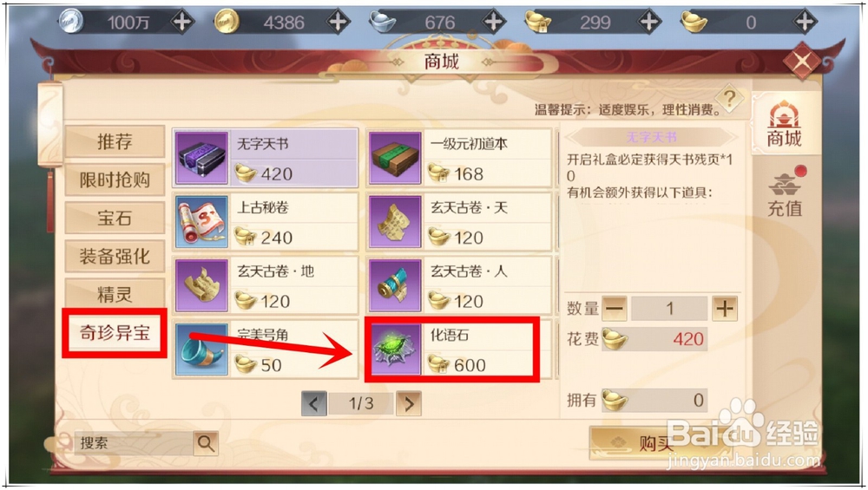Select the 上古秘卷 scroll item
The image size is (868, 490).
(x=266, y=222)
